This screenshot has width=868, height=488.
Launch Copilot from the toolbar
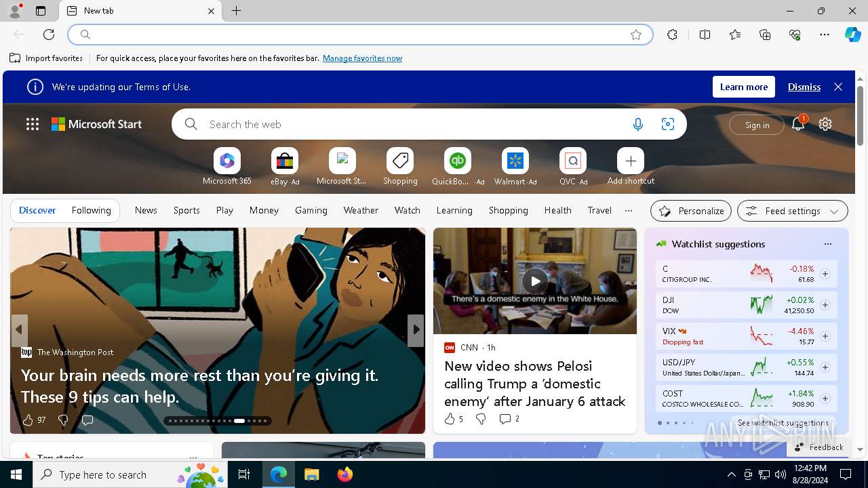click(x=852, y=35)
